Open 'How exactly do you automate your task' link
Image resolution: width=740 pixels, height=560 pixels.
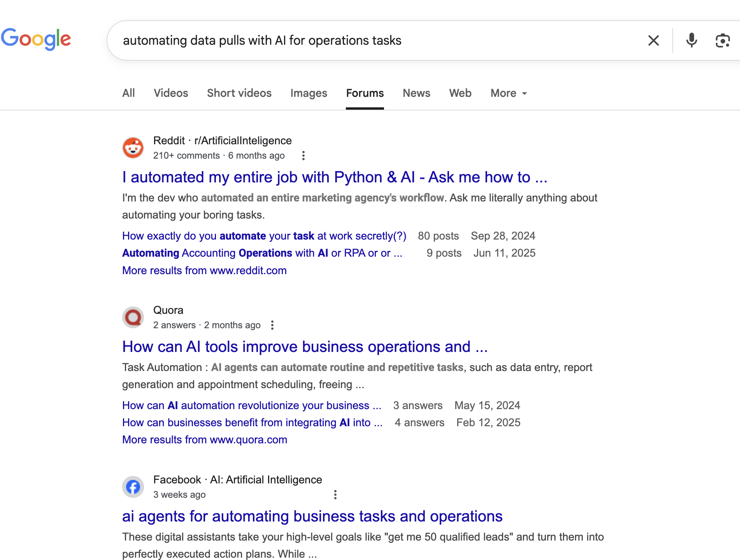click(264, 236)
